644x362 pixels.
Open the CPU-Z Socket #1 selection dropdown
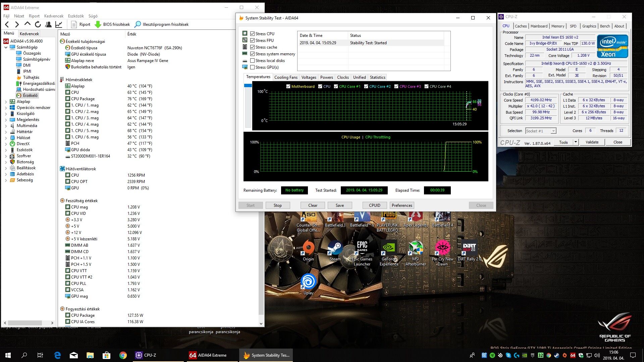(x=541, y=131)
